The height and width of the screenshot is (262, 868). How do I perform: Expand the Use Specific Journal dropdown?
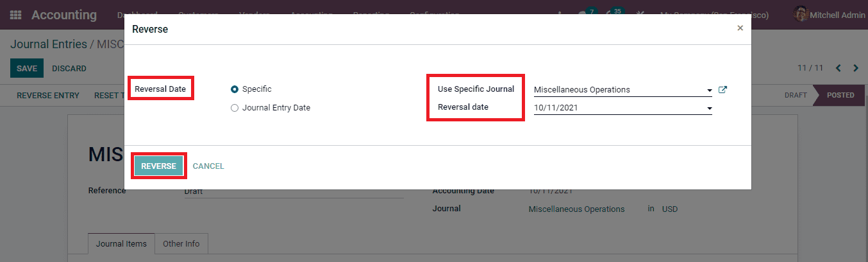pos(710,91)
